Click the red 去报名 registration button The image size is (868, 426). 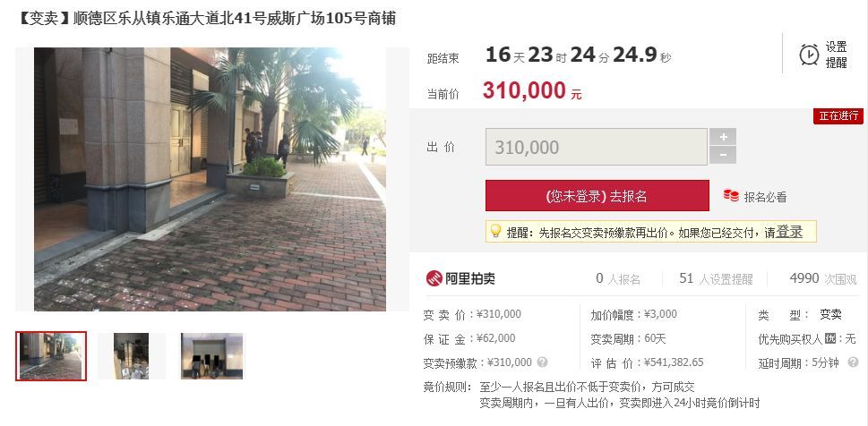tap(597, 196)
